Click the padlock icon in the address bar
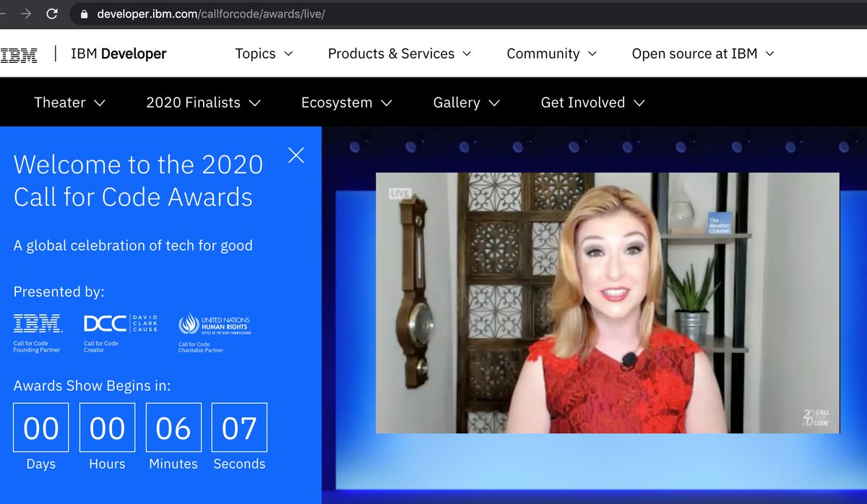The height and width of the screenshot is (504, 867). [x=84, y=14]
